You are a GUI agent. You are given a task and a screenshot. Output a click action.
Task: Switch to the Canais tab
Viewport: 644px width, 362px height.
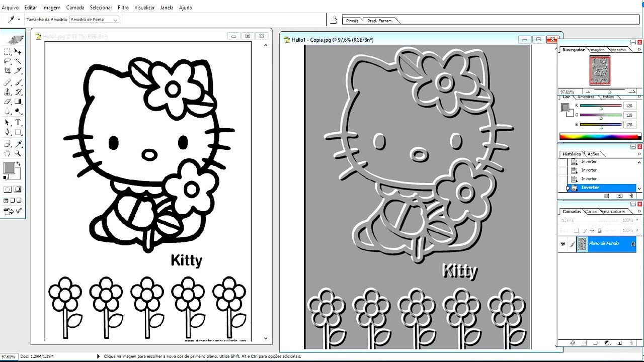pyautogui.click(x=592, y=211)
